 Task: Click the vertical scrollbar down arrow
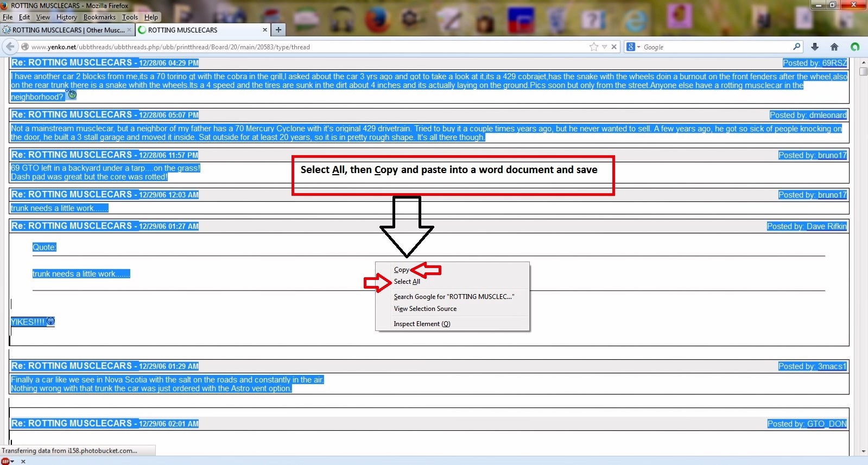(863, 451)
